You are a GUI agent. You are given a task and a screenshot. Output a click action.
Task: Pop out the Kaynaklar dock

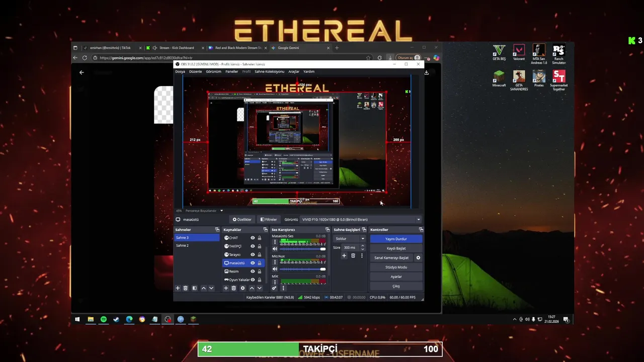pyautogui.click(x=266, y=230)
